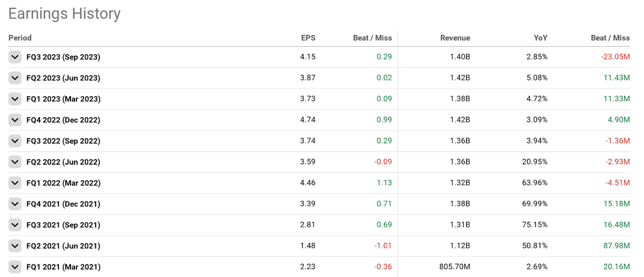Image resolution: width=644 pixels, height=277 pixels.
Task: Expand the FQ2 2023 (Jun 2023) row
Action: [x=15, y=78]
